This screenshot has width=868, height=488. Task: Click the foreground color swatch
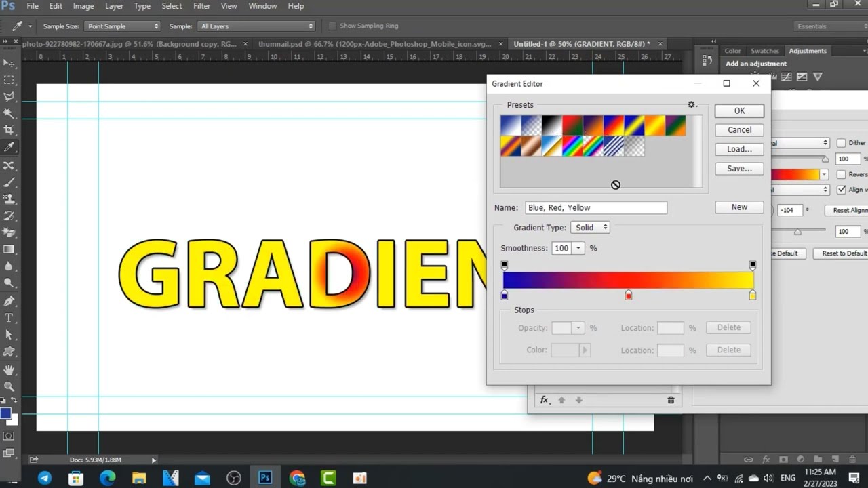(x=5, y=413)
